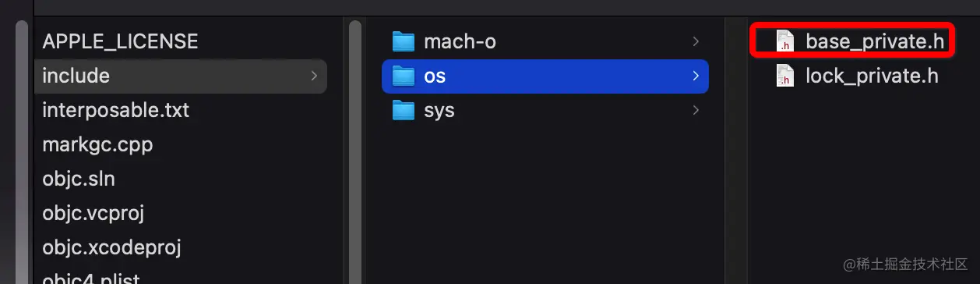Click the sys folder icon

coord(404,110)
